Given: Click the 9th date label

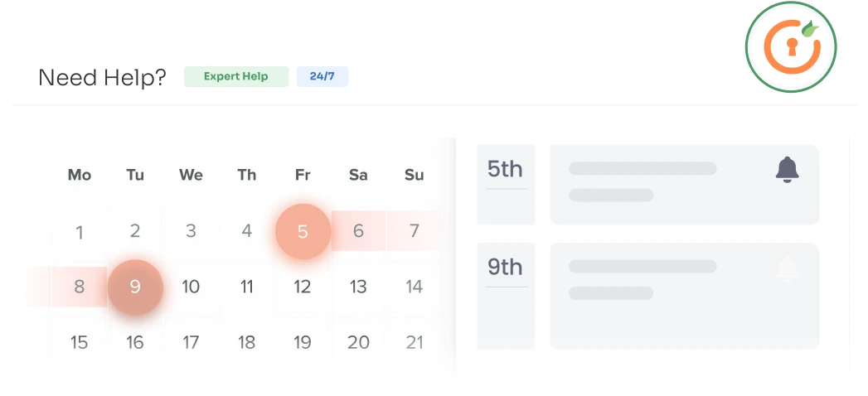Looking at the screenshot, I should [505, 267].
